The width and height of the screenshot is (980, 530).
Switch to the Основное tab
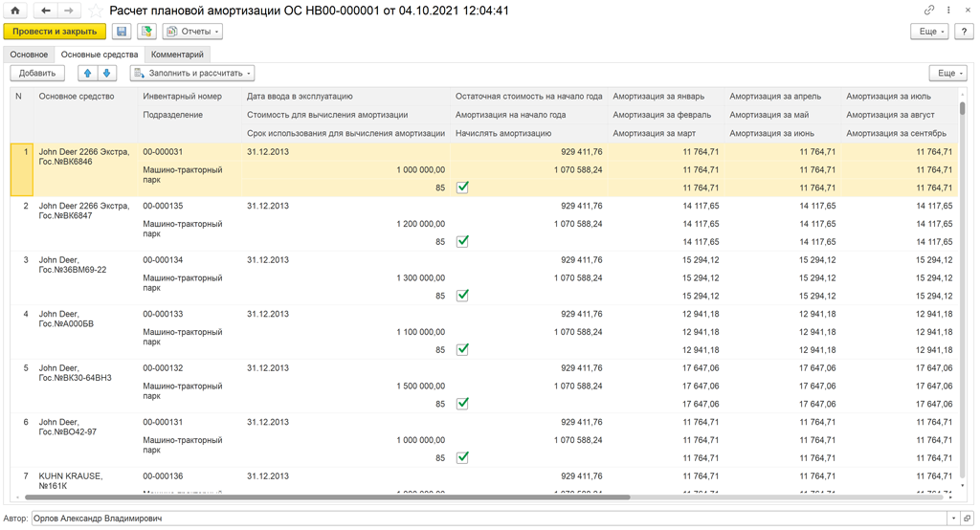click(x=29, y=55)
